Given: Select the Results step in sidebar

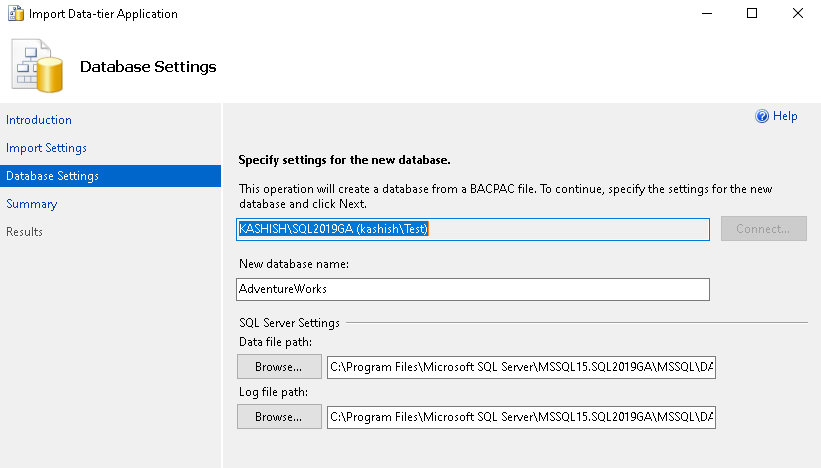Looking at the screenshot, I should [x=24, y=232].
